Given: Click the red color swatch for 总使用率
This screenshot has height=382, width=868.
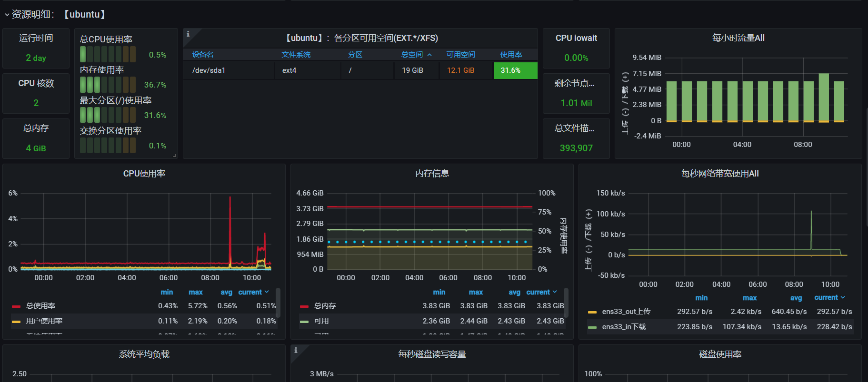Looking at the screenshot, I should click(16, 306).
